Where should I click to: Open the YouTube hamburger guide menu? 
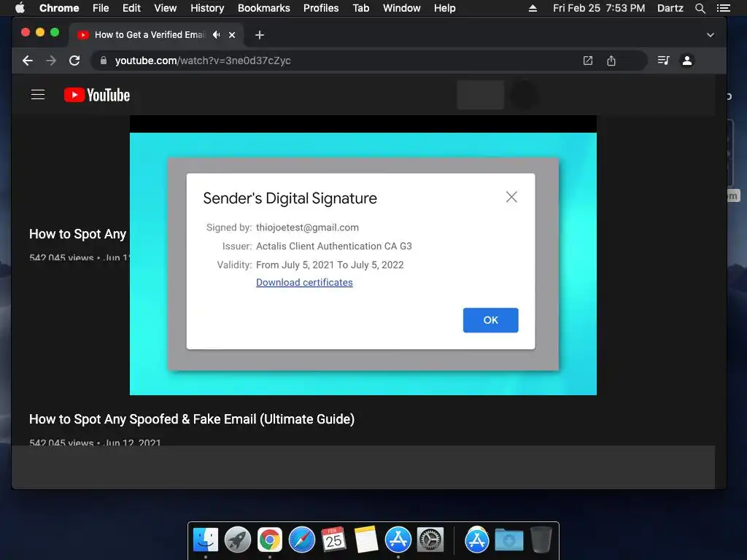pyautogui.click(x=38, y=95)
